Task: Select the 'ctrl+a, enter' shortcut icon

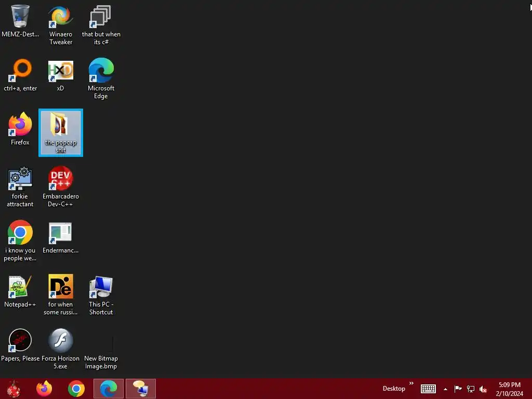Action: (x=20, y=75)
